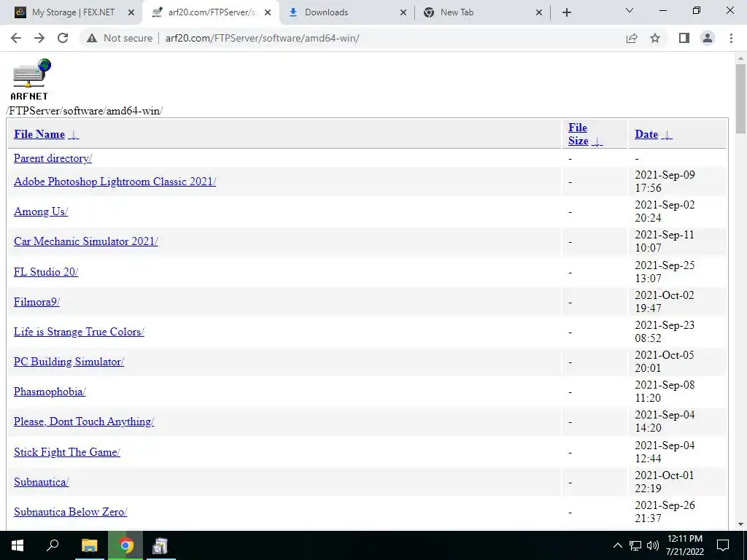
Task: Sort by File Size column header
Action: (578, 134)
